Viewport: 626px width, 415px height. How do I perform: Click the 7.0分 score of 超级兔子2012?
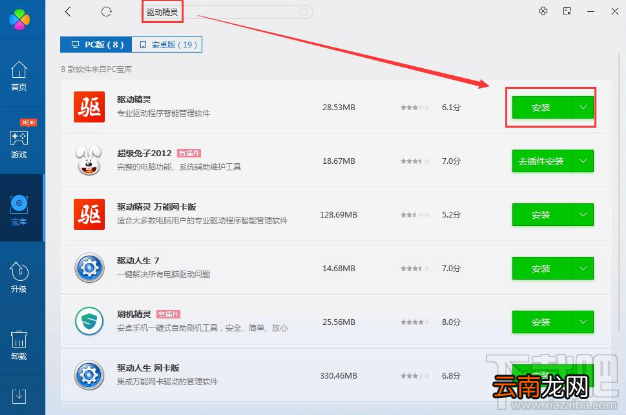click(x=451, y=161)
